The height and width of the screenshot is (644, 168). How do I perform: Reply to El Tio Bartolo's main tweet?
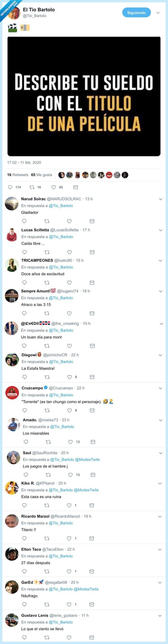click(10, 187)
